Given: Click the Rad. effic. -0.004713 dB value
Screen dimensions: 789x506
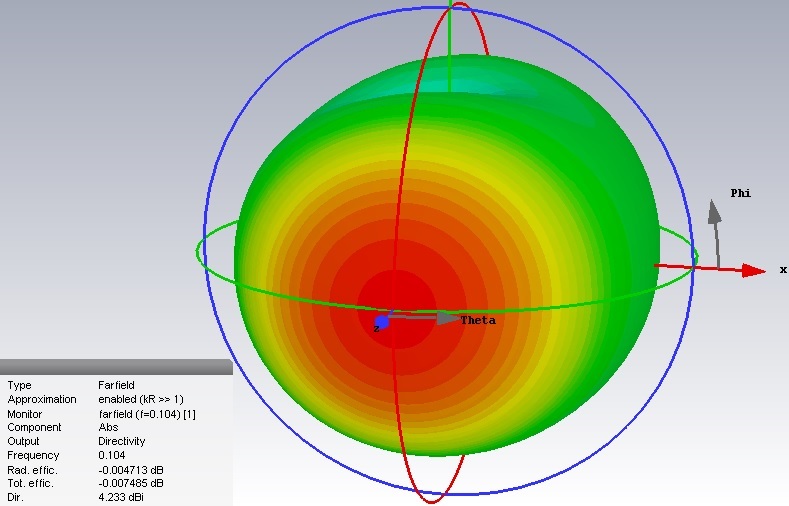Looking at the screenshot, I should coord(130,469).
